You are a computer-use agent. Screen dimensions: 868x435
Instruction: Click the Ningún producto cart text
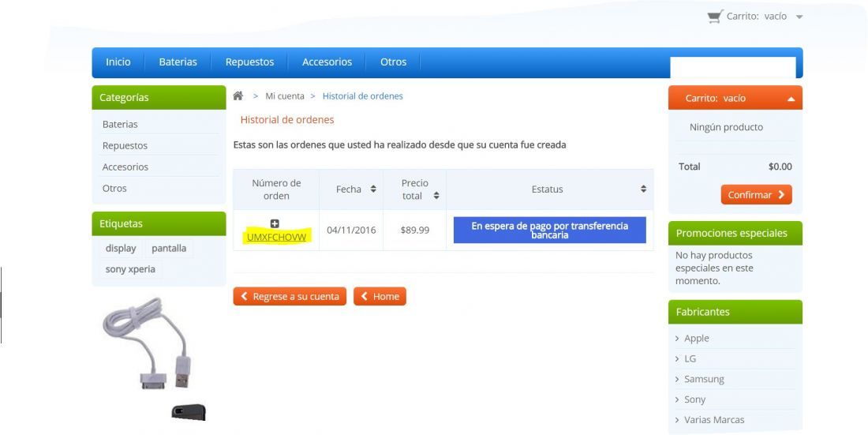726,127
